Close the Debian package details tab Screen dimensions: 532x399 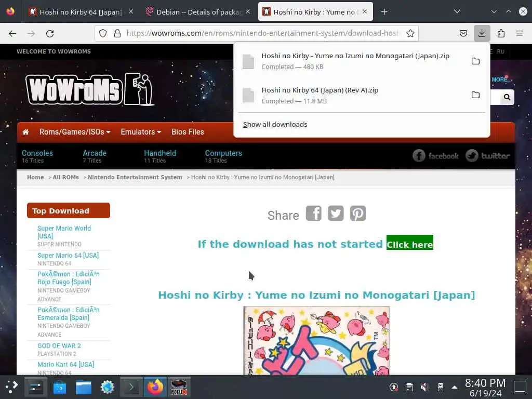pyautogui.click(x=248, y=11)
